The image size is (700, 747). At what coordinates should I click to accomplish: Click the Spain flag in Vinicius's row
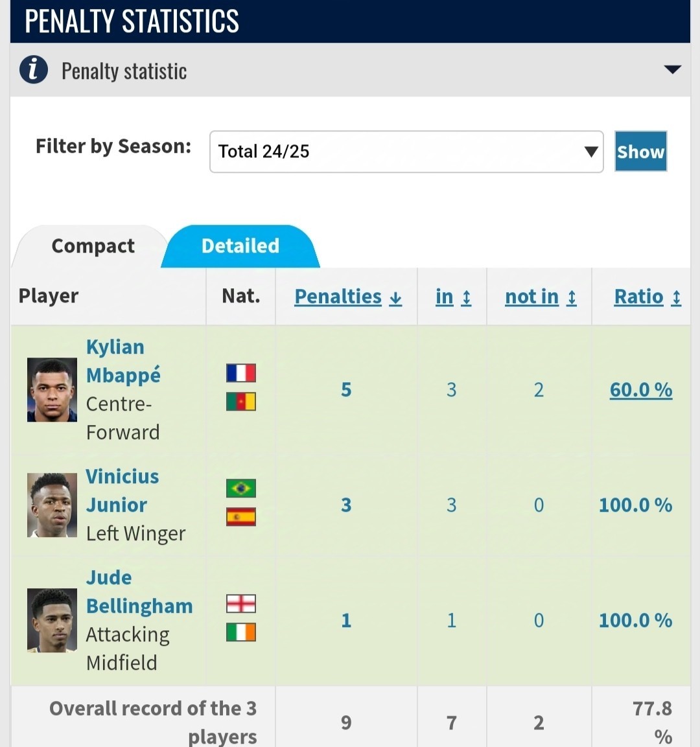(x=241, y=517)
